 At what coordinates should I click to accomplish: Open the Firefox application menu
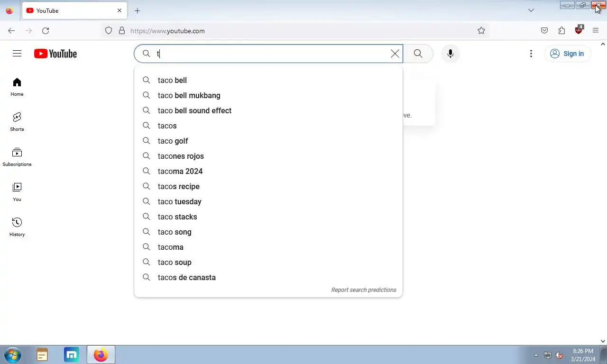coord(596,31)
